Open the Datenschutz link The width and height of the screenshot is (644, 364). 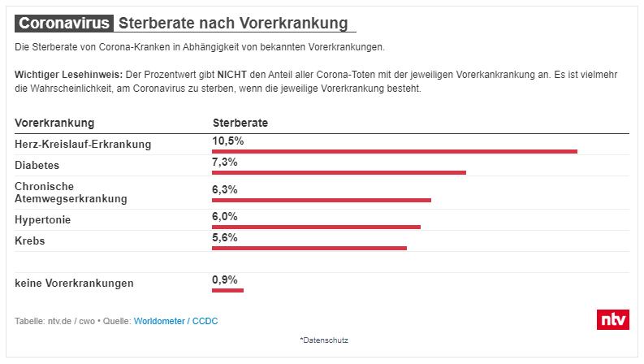pos(323,340)
